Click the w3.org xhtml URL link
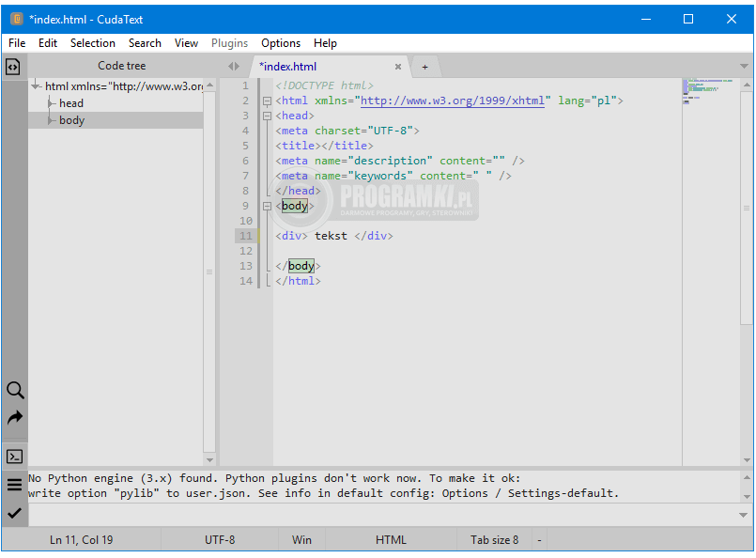Screen dimensions: 756x558 (x=453, y=101)
